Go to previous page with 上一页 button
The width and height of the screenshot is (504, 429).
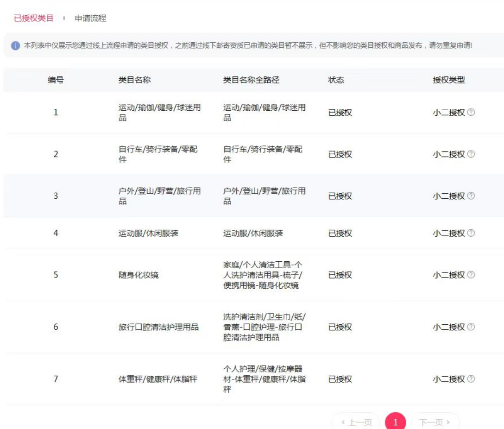click(356, 422)
